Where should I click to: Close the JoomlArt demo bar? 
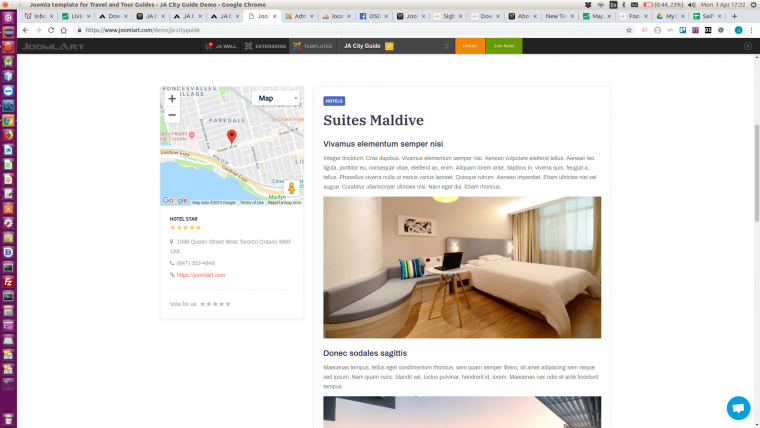click(x=748, y=46)
